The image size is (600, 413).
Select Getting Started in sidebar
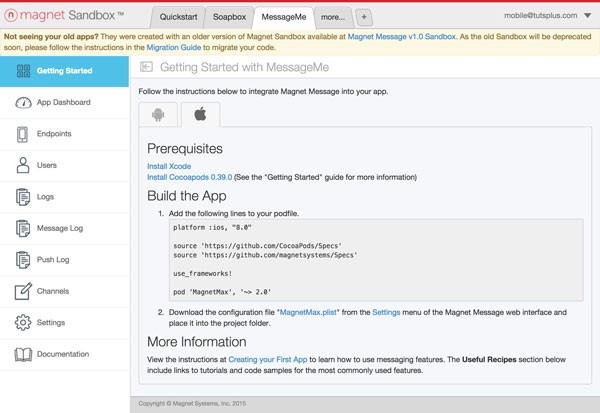pos(64,71)
